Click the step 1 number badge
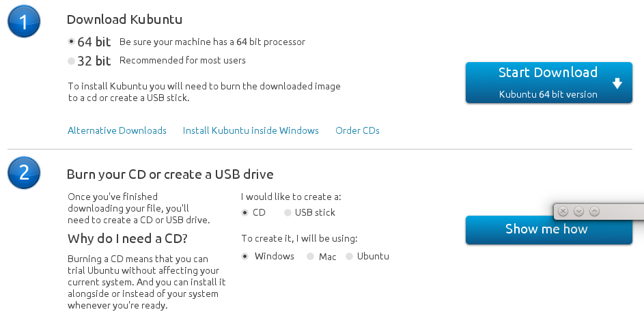 (24, 23)
